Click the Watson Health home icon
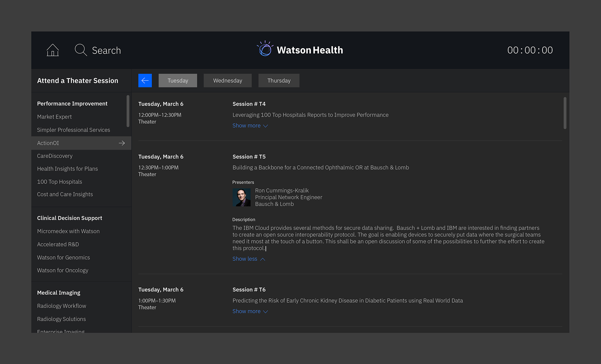Screen dimensions: 601x364 click(52, 49)
